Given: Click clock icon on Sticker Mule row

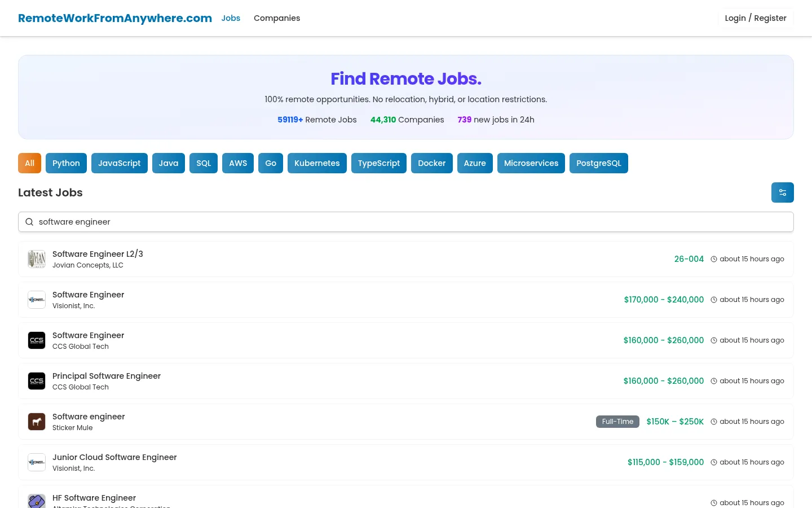Looking at the screenshot, I should (714, 422).
